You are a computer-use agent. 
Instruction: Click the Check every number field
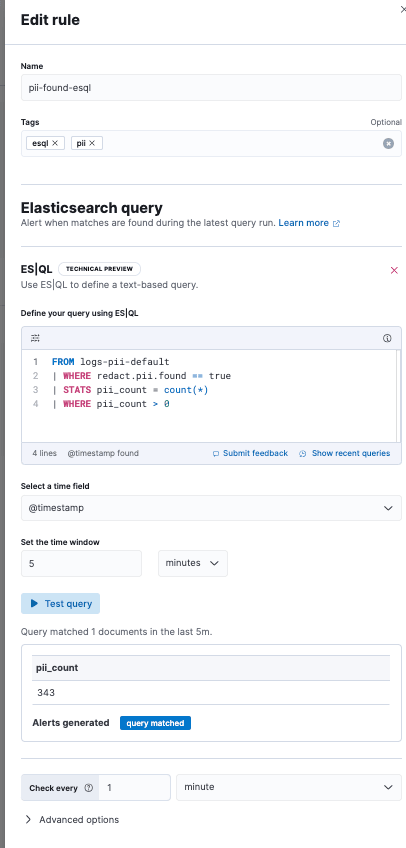[135, 787]
